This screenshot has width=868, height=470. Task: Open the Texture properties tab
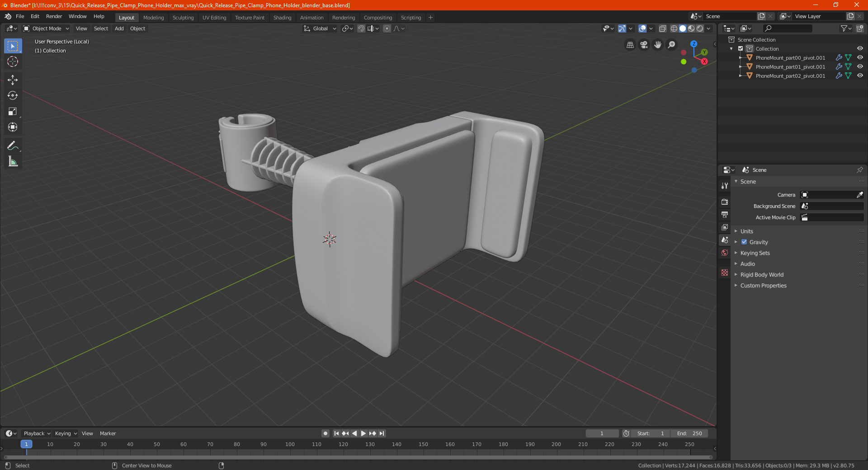725,273
